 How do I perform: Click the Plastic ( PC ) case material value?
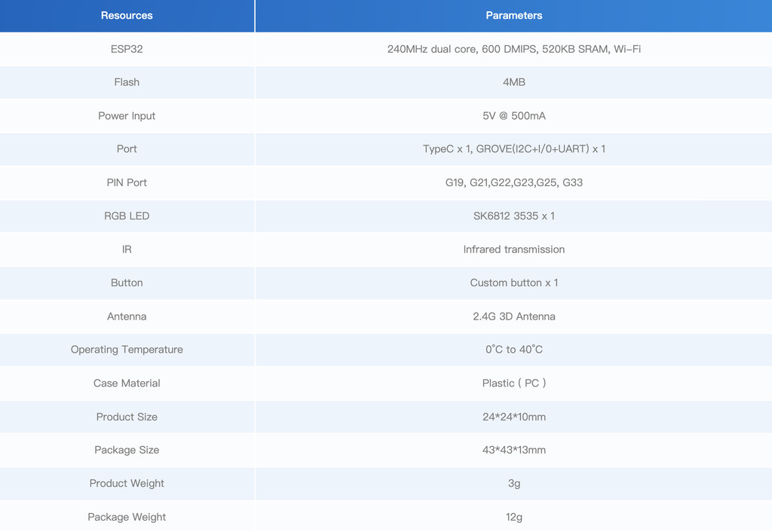pos(513,383)
